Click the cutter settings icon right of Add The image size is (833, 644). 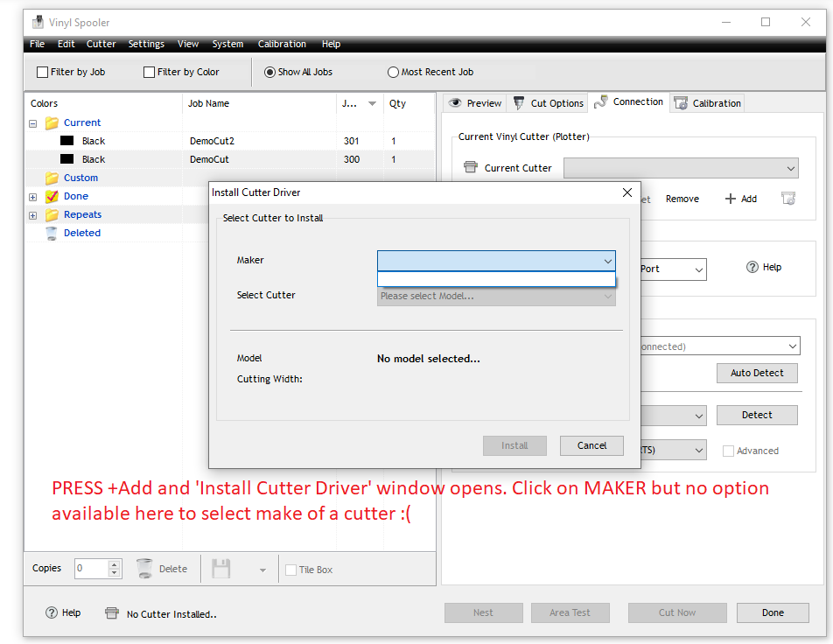point(788,199)
